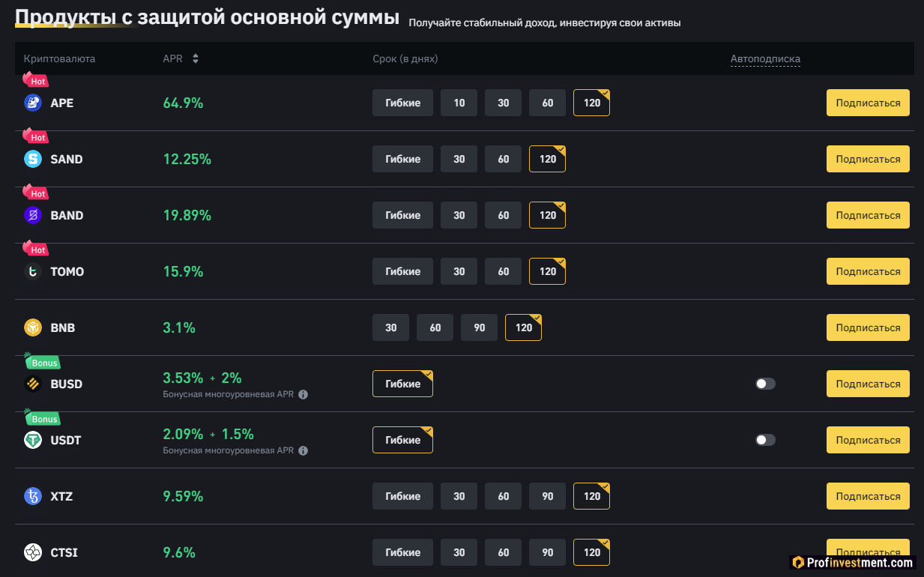The width and height of the screenshot is (924, 577).
Task: Click the BUSD bonus APR info icon
Action: tap(303, 394)
